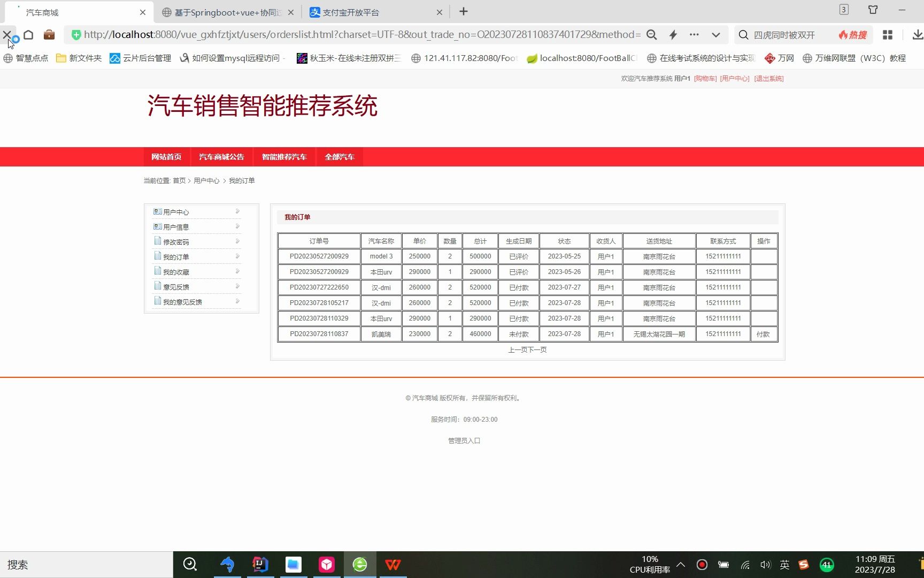Click the 上一页 pagination link

518,350
